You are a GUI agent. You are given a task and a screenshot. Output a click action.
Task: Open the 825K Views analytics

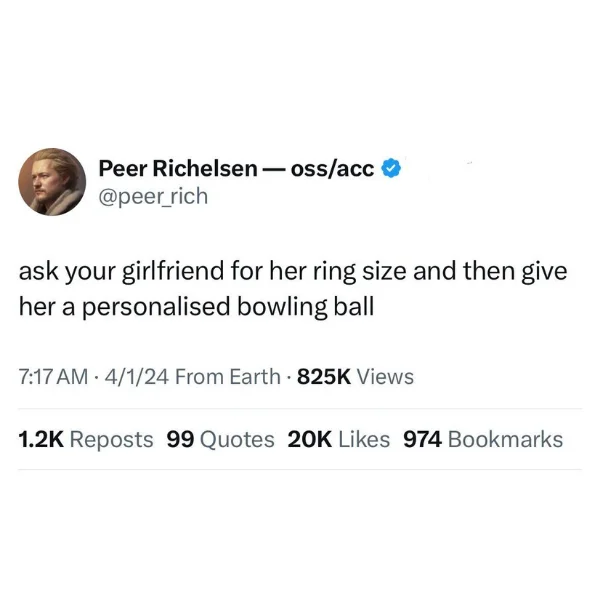[355, 377]
